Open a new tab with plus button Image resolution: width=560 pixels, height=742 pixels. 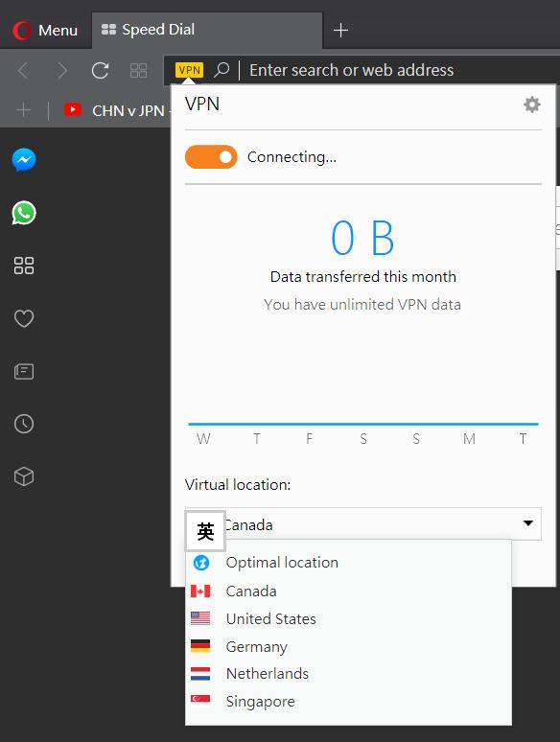pyautogui.click(x=340, y=31)
